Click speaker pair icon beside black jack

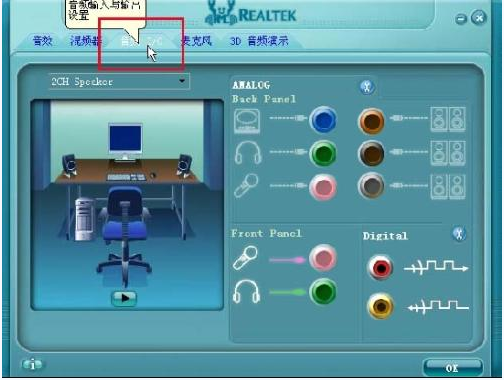(448, 153)
